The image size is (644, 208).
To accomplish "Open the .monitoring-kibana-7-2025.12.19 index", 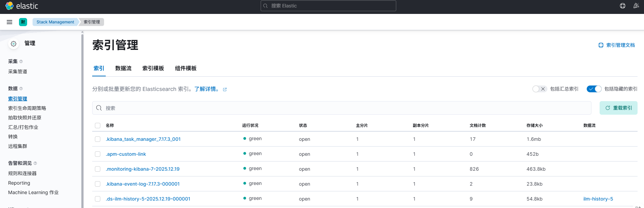I will click(x=143, y=169).
